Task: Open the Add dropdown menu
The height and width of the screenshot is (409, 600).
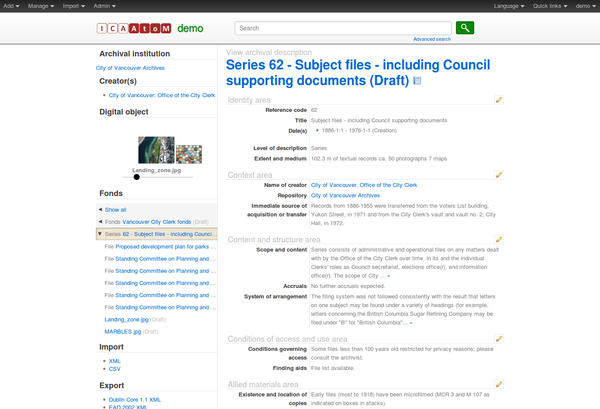Action: point(11,6)
